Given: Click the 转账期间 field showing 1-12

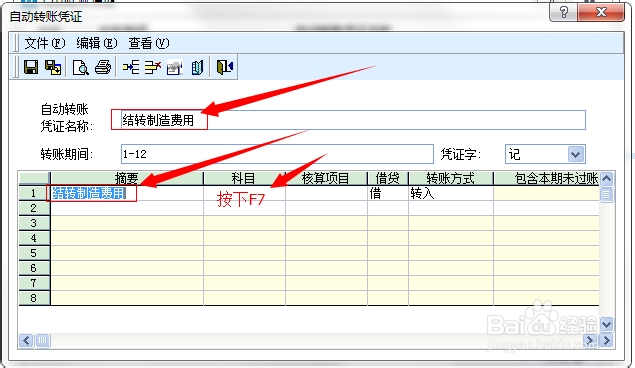Looking at the screenshot, I should pyautogui.click(x=277, y=154).
